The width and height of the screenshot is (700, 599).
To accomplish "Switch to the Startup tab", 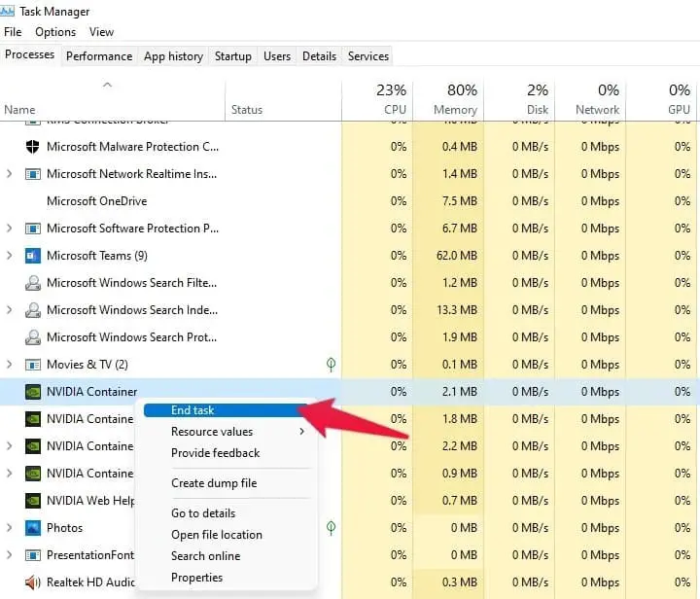I will [233, 56].
